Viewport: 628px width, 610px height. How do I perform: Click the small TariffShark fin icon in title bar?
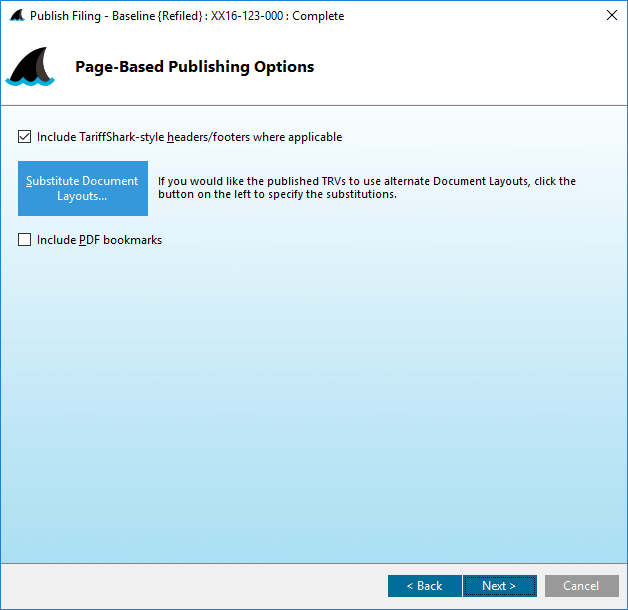click(16, 16)
